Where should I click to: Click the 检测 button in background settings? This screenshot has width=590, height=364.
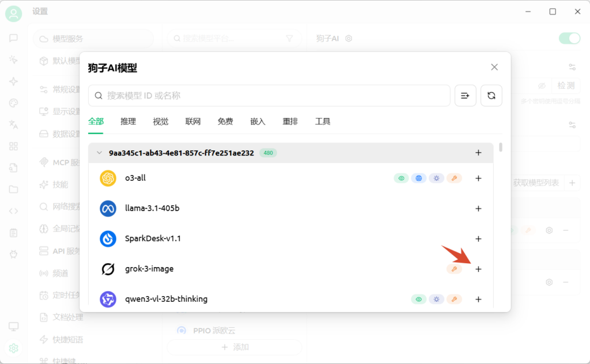click(566, 86)
